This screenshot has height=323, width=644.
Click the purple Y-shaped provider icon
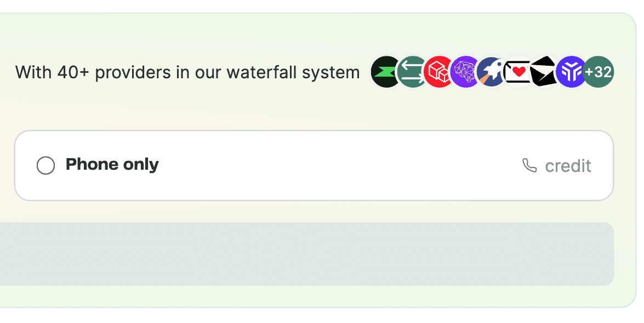pos(571,72)
